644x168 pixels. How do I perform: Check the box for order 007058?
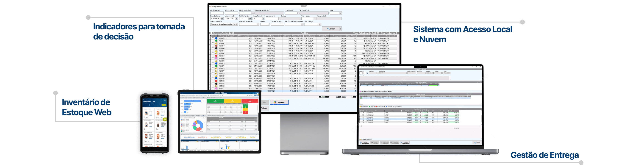pyautogui.click(x=213, y=56)
